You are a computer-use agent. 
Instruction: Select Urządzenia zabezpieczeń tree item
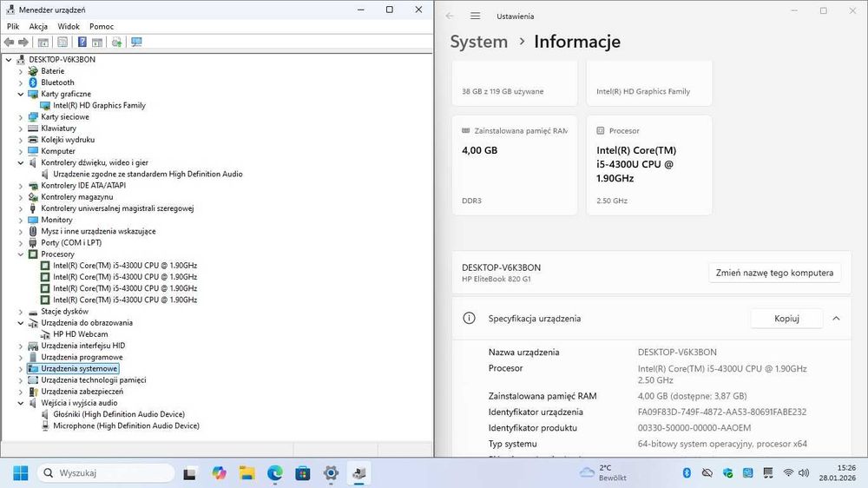tap(82, 391)
